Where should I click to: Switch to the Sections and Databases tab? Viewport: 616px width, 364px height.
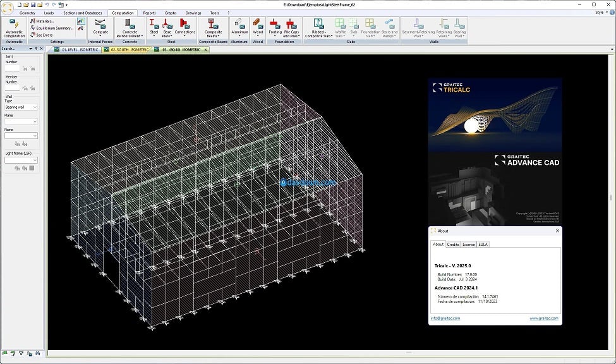83,13
